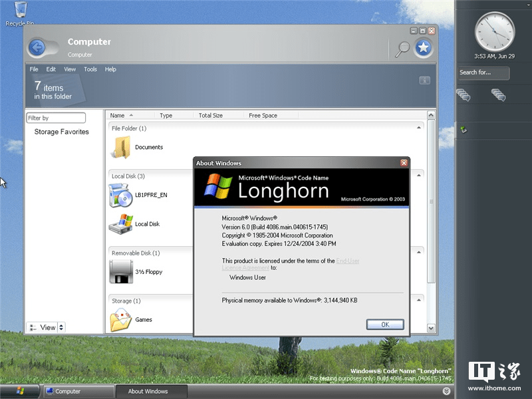
Task: Click OK in the About Windows dialog
Action: click(x=384, y=325)
